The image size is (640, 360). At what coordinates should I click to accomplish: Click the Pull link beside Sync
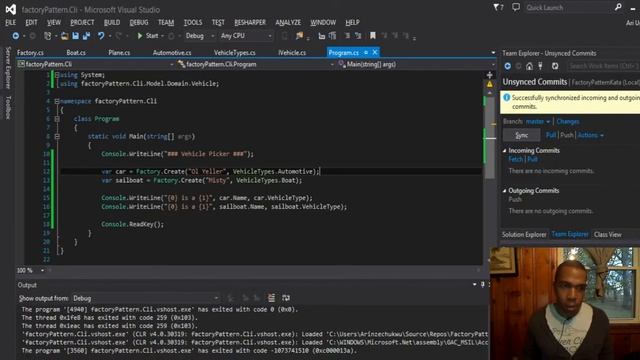point(551,135)
